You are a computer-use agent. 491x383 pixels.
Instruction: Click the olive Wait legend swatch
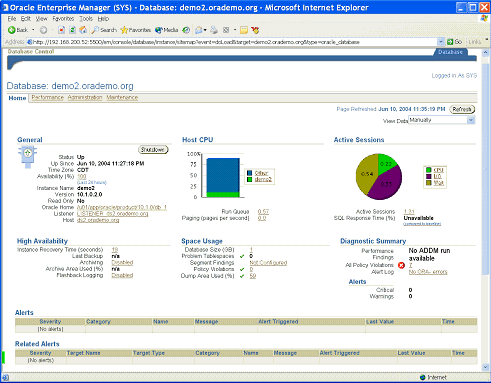[429, 183]
